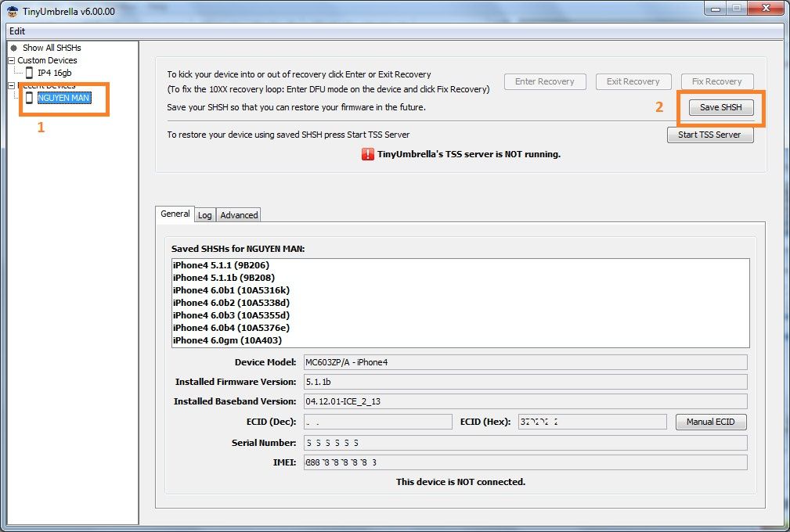
Task: Click the Installed Firmware Version field
Action: (x=525, y=382)
